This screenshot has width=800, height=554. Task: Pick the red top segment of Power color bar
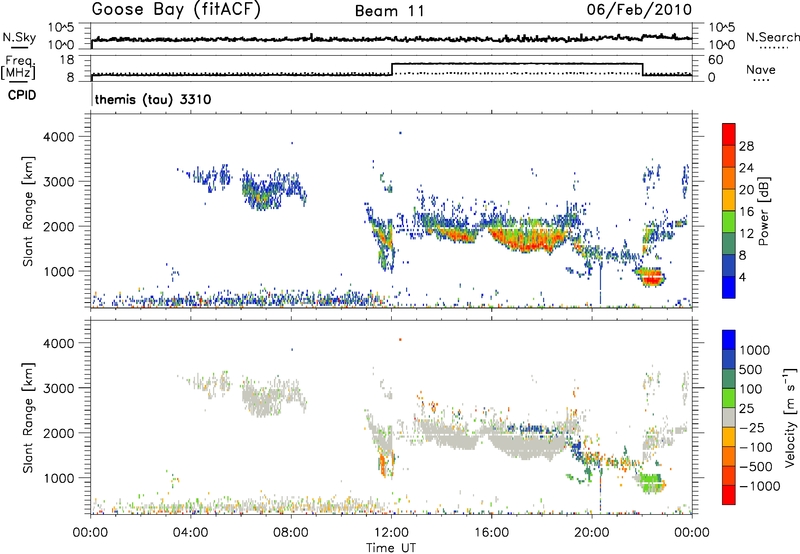tap(729, 134)
